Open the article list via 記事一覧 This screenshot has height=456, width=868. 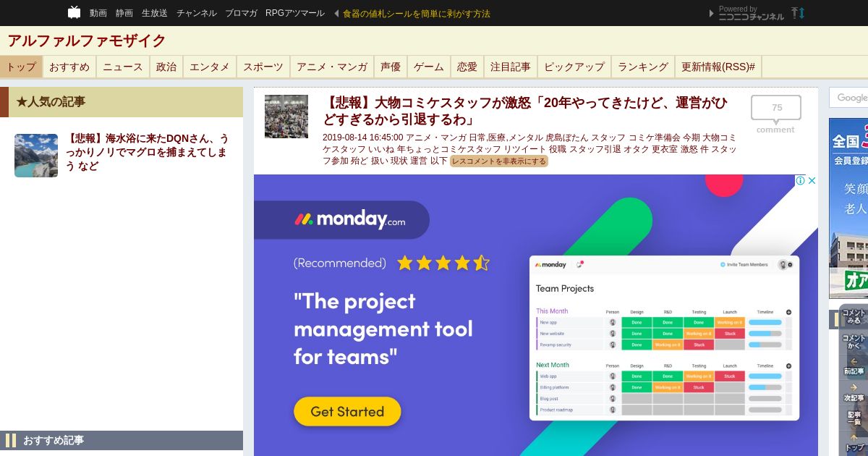(x=854, y=418)
